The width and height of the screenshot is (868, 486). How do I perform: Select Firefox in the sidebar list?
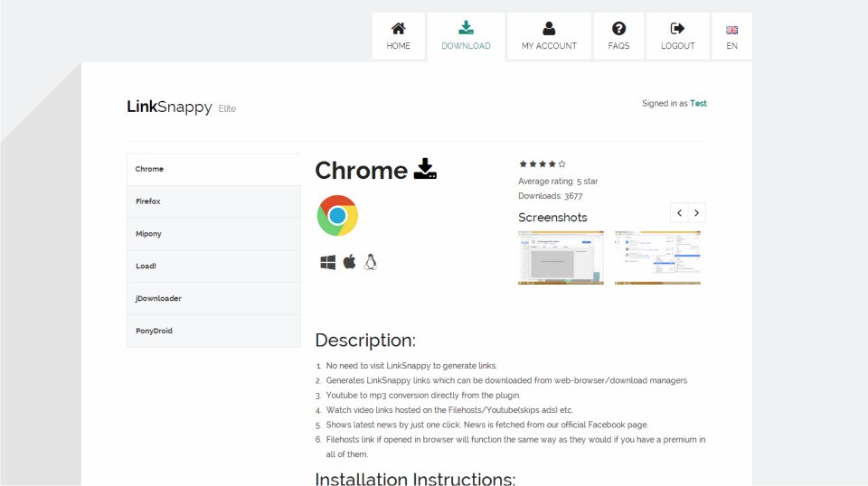[x=213, y=201]
